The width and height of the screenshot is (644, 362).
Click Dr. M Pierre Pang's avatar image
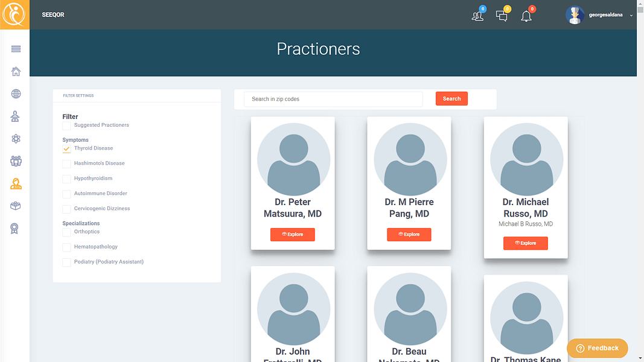(x=410, y=159)
